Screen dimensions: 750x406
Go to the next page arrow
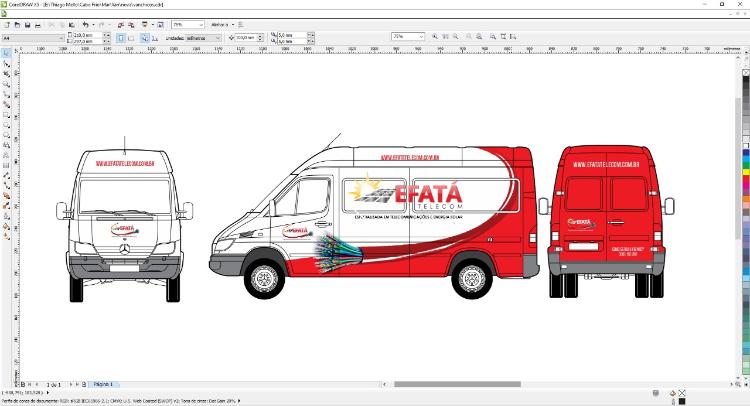coord(71,384)
